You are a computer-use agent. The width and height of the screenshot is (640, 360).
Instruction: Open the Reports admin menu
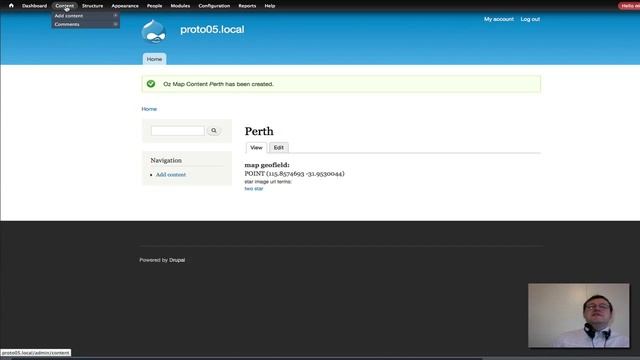pos(247,6)
